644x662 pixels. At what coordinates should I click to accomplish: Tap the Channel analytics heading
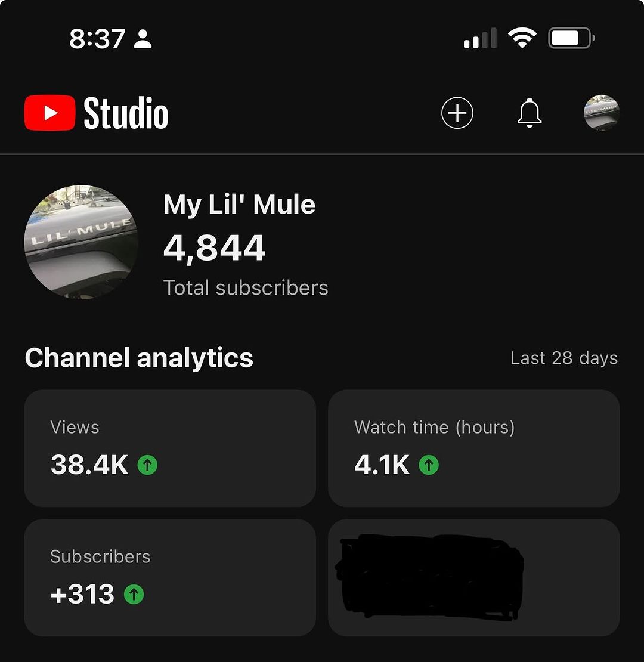[x=139, y=358]
